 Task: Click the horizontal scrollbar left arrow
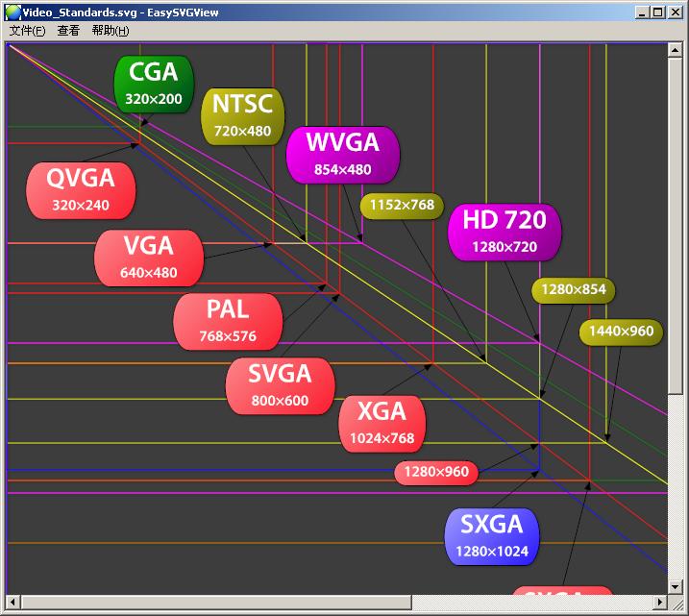click(x=13, y=603)
